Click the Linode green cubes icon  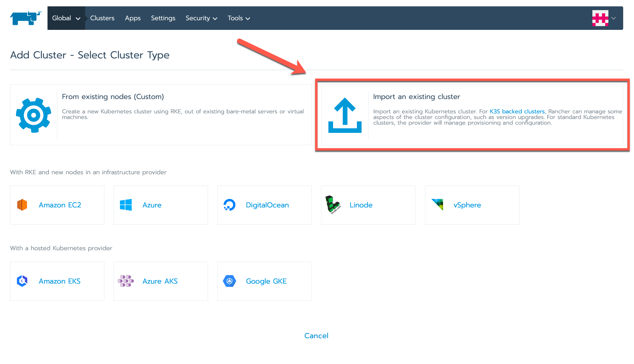point(333,205)
